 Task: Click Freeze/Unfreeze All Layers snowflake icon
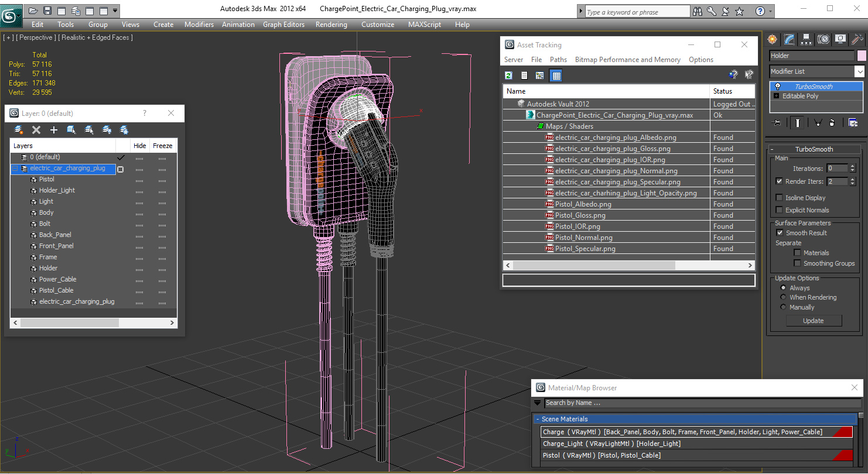click(124, 130)
